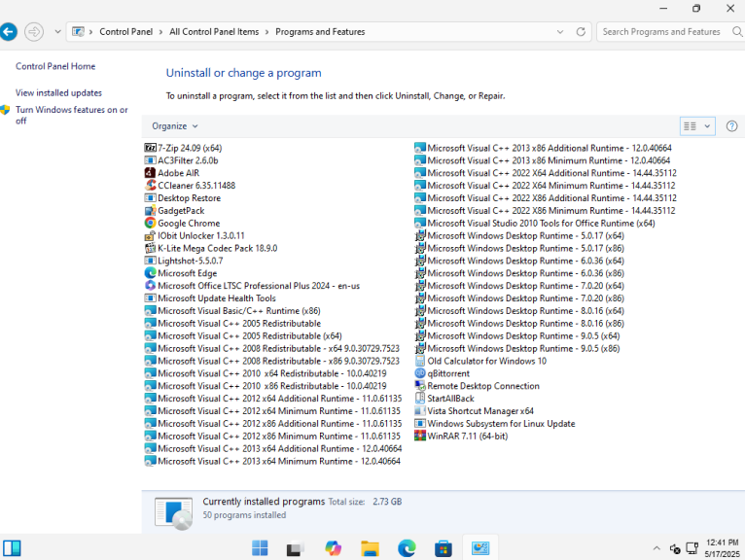The height and width of the screenshot is (560, 745).
Task: Select Visual C++ 2022 X64 Additional Runtime
Action: (x=546, y=173)
